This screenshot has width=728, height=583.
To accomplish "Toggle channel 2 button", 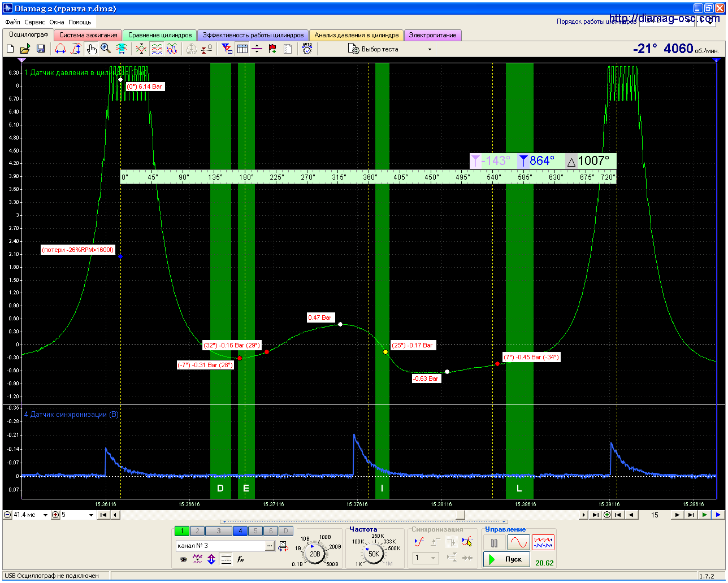I will coord(197,531).
